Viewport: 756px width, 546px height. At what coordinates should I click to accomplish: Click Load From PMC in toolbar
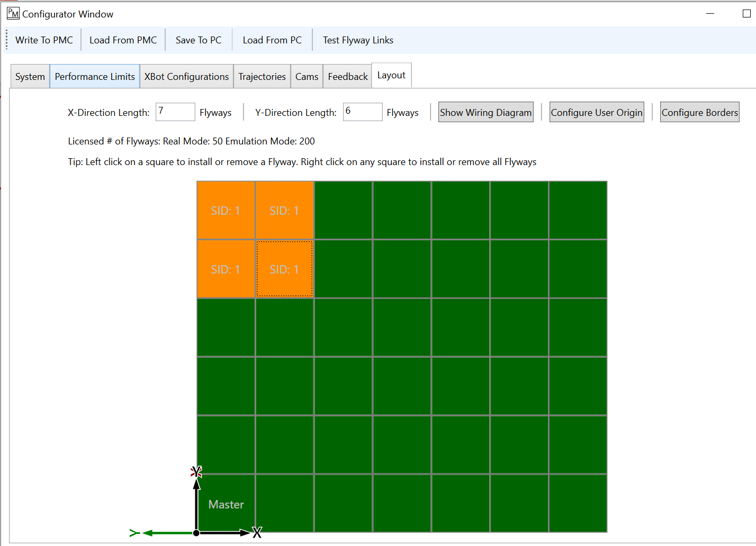(123, 40)
